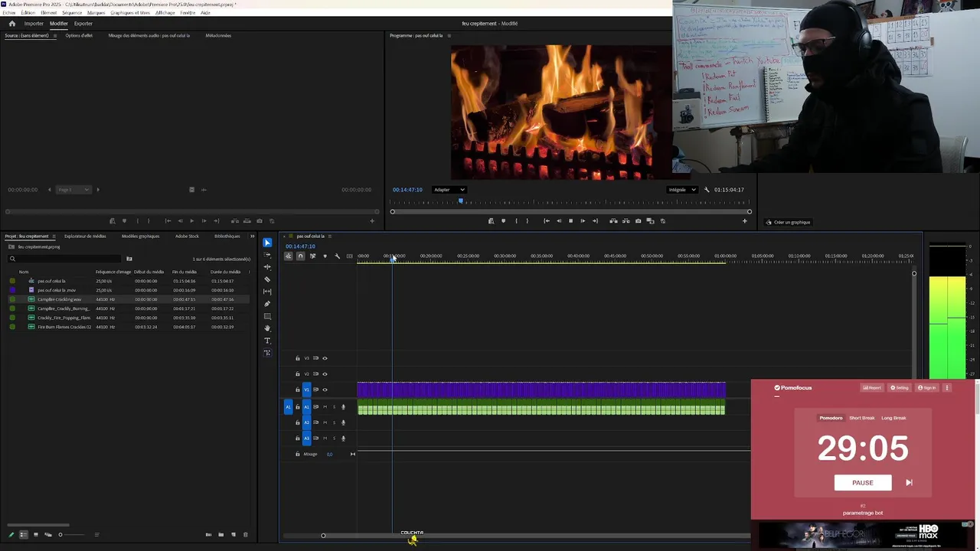
Task: Click the Mark Out bracket button
Action: click(x=527, y=221)
